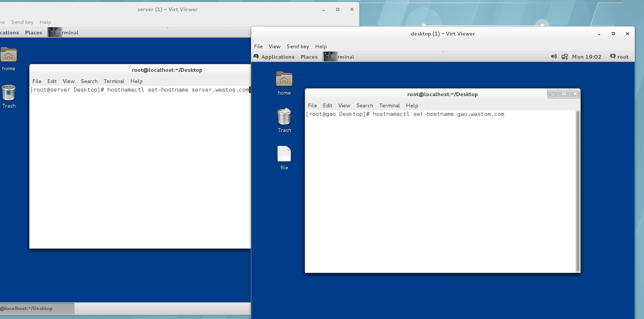The image size is (644, 319).
Task: Open the Applications menu in desktop VM
Action: tap(277, 57)
